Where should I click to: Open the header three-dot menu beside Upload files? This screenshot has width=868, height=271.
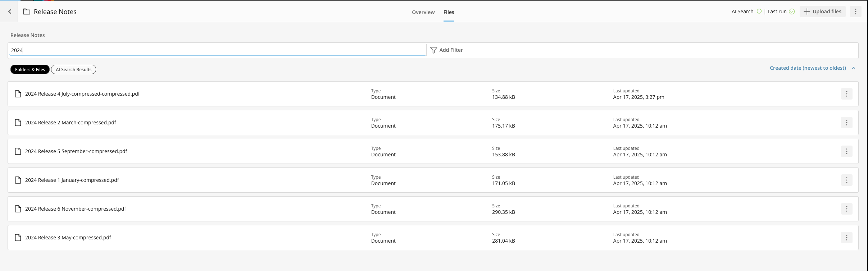(856, 12)
